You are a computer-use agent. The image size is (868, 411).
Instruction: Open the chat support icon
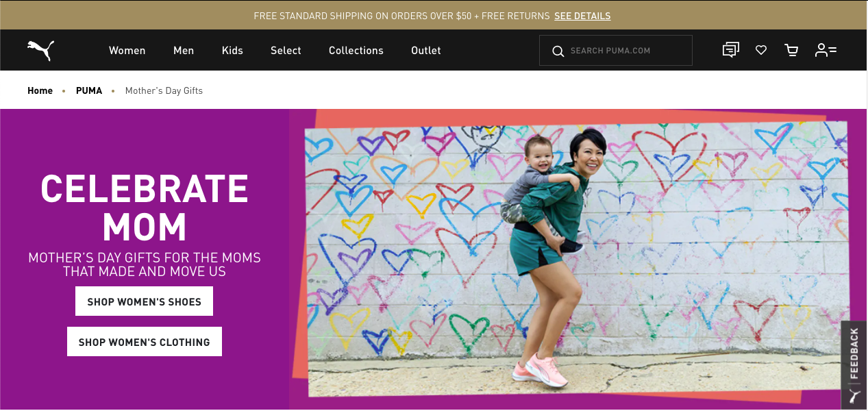coord(731,50)
